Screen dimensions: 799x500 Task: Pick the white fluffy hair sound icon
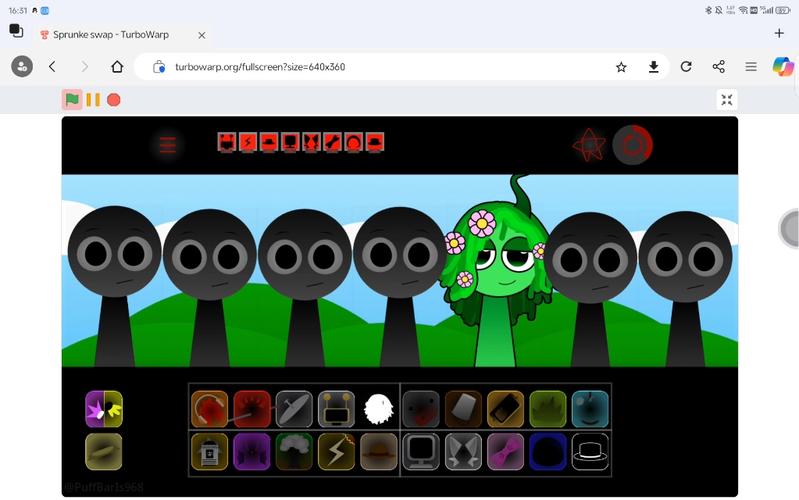(379, 409)
